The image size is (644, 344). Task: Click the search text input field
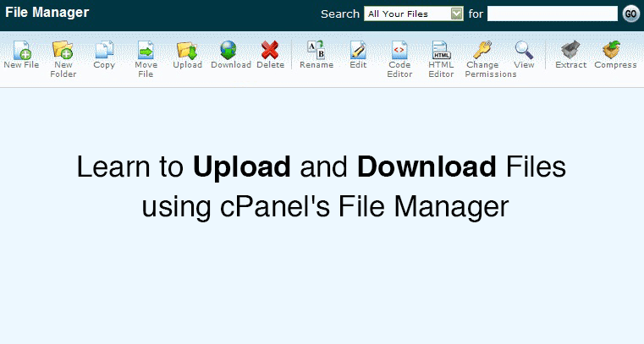coord(552,14)
